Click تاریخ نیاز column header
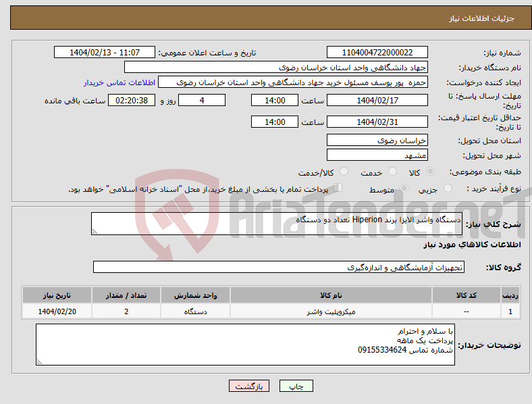The image size is (532, 404). click(57, 295)
